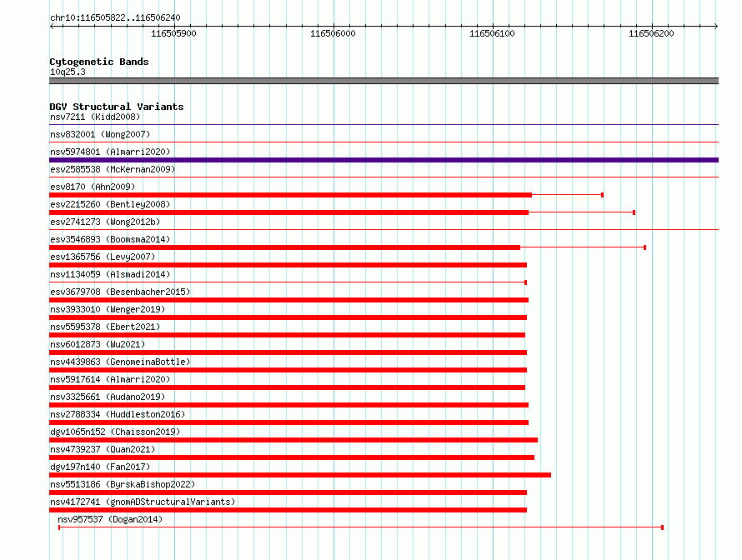742x560 pixels.
Task: Click the red bar under nsv4439863
Action: (288, 370)
